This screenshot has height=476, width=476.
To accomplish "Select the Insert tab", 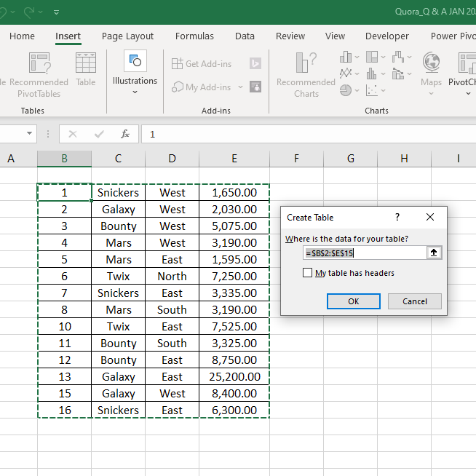I will tap(68, 36).
